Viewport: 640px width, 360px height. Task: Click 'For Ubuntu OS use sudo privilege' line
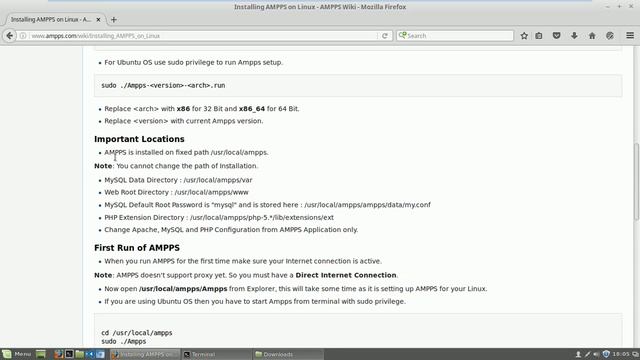point(193,62)
